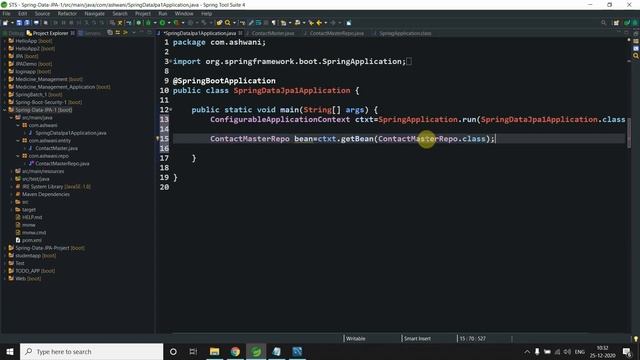Click the Access search icon at toolbar right
This screenshot has width=640, height=360.
(604, 23)
